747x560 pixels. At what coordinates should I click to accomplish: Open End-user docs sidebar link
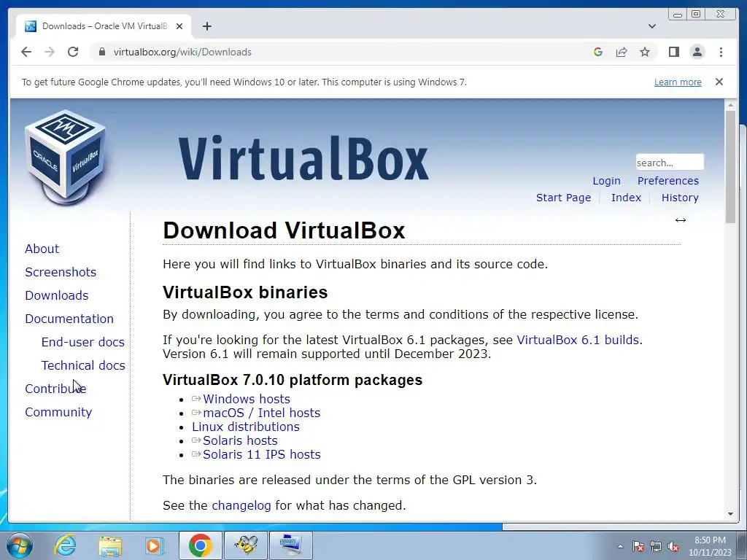coord(83,342)
